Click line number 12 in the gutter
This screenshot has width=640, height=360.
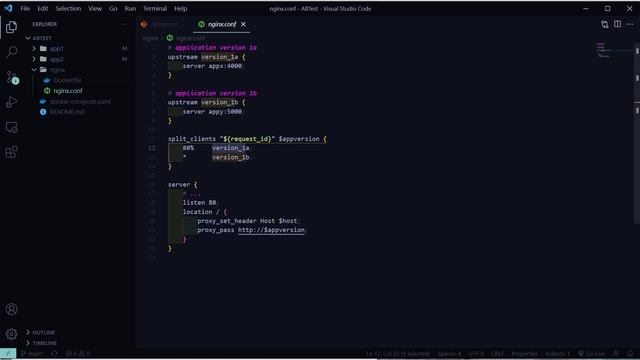coord(151,148)
